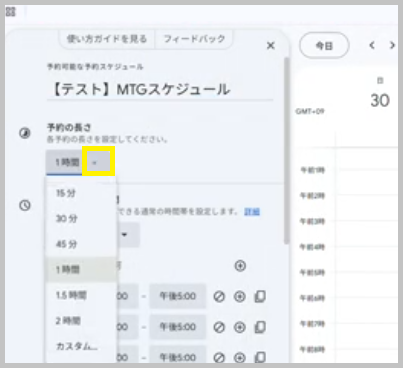The height and width of the screenshot is (368, 403).
Task: Click the 予約可能な予約スケジュール label
Action: pos(95,67)
